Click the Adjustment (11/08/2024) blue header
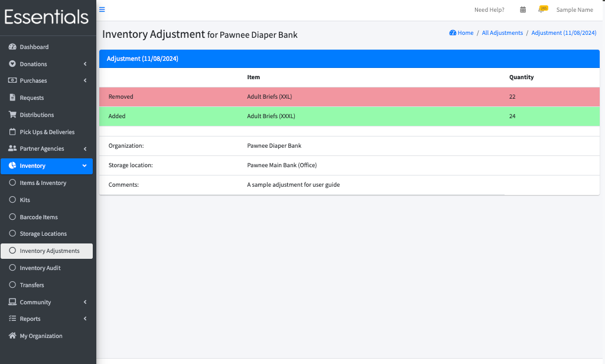 [x=349, y=58]
